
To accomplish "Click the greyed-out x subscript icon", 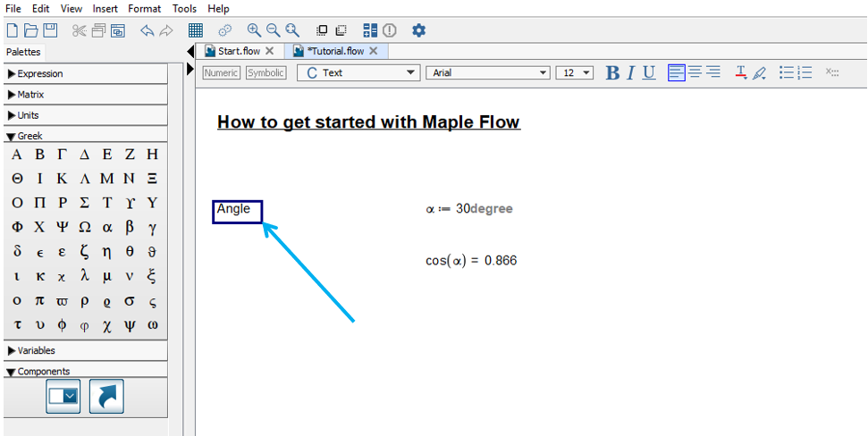I will (832, 72).
